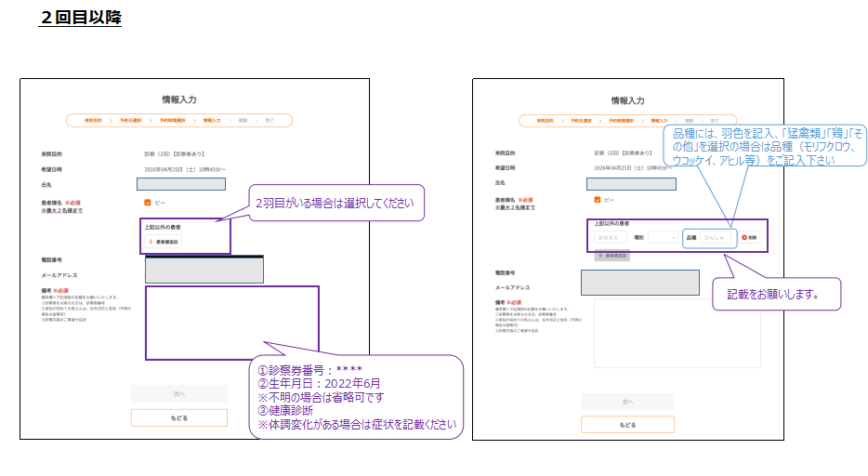The height and width of the screenshot is (476, 868).
Task: Click the 備考 textarea in left form
Action: coord(231,323)
